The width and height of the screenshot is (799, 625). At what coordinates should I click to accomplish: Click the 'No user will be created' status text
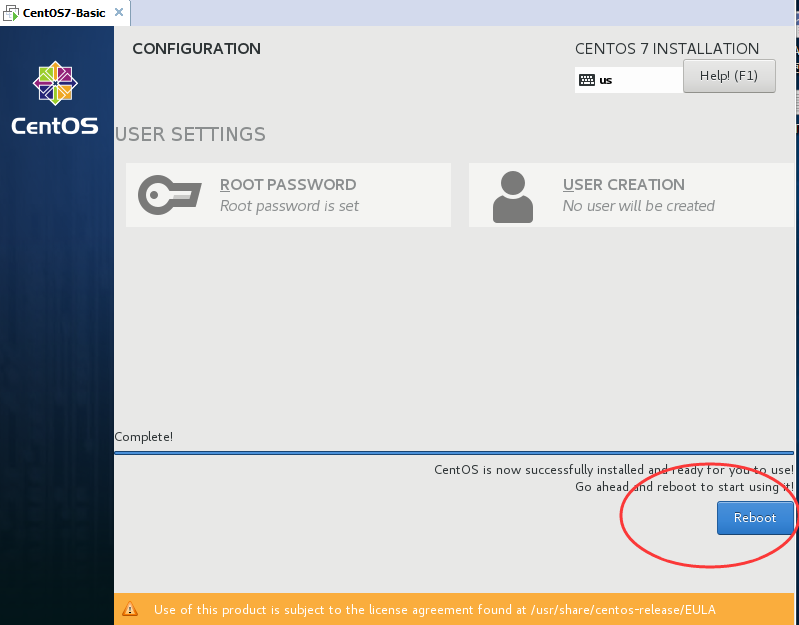(638, 206)
